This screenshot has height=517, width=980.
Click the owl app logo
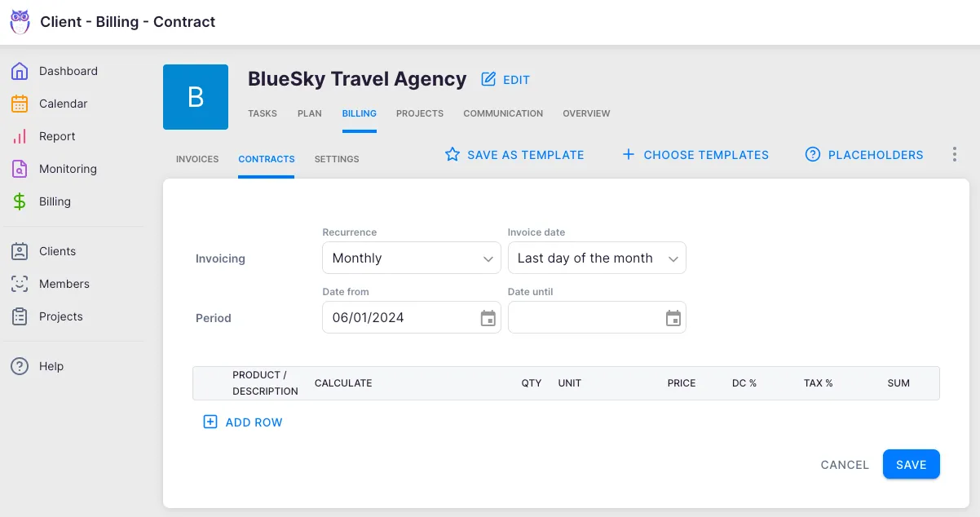pos(20,22)
